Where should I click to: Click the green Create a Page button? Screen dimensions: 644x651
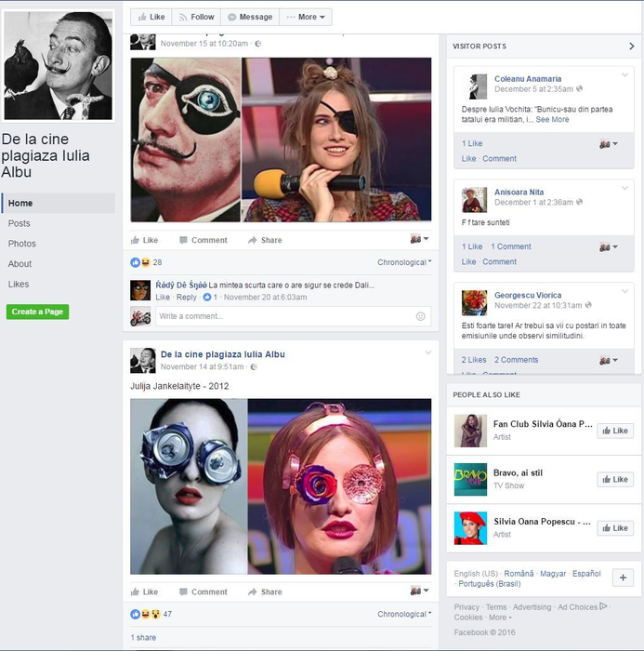pyautogui.click(x=37, y=312)
